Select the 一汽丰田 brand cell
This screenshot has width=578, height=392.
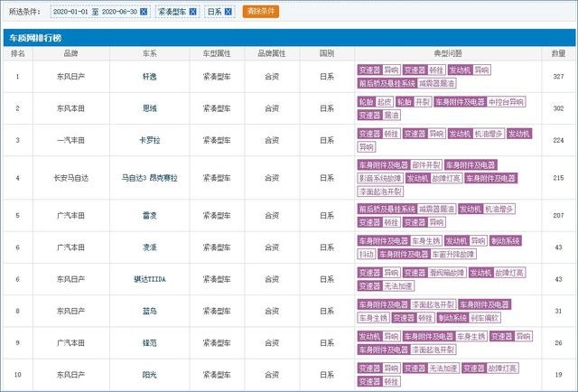[70, 141]
